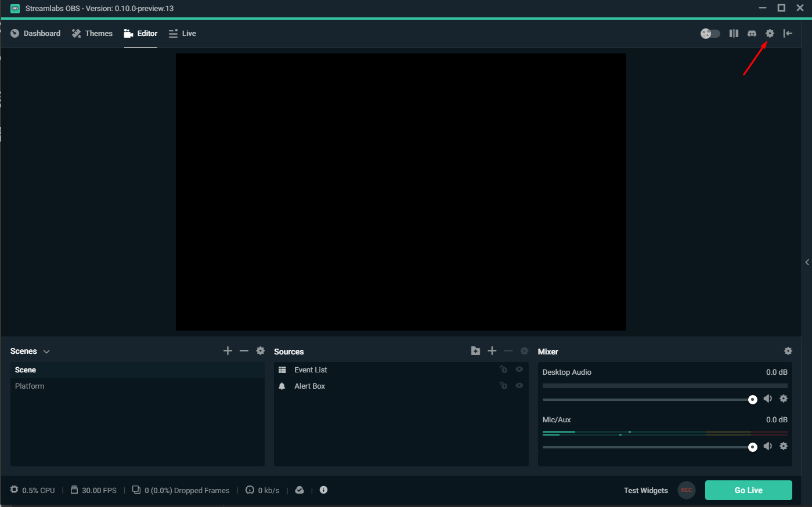Open the Studio Mode icon
The width and height of the screenshot is (812, 507).
[734, 34]
